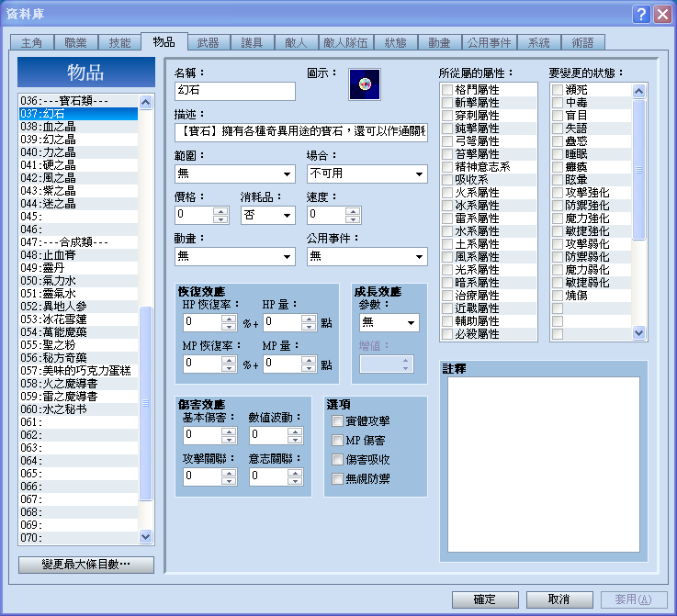Decrease 速度 with stepper down arrow
The width and height of the screenshot is (677, 616).
tap(353, 218)
